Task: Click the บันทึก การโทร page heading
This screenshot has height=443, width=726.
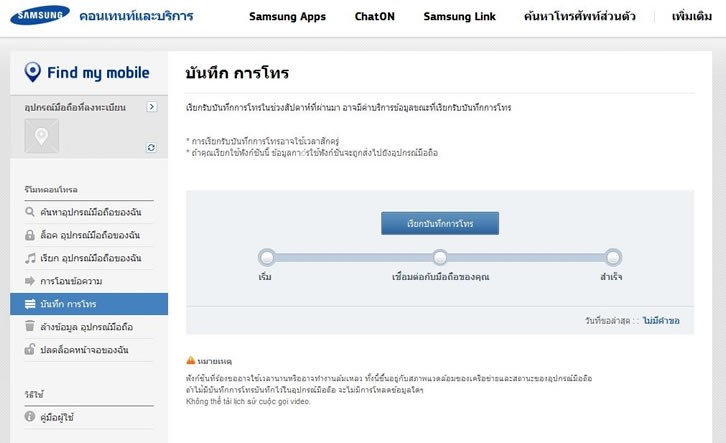Action: tap(237, 73)
